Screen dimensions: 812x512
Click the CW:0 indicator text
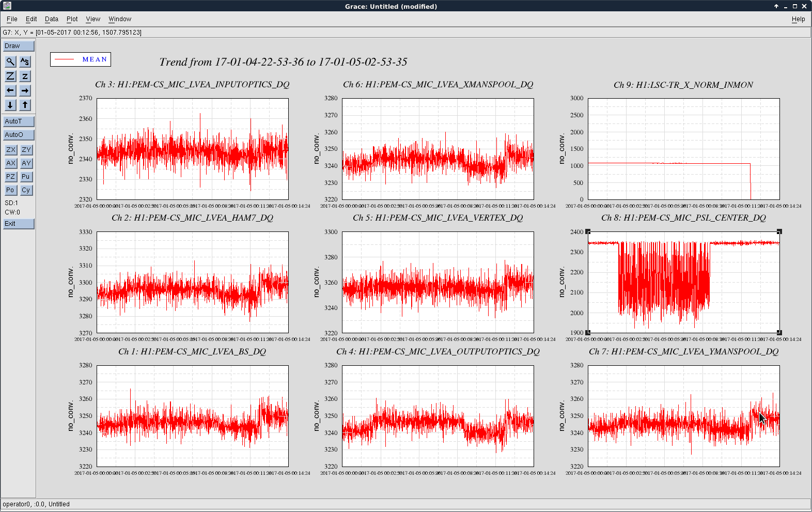click(12, 212)
